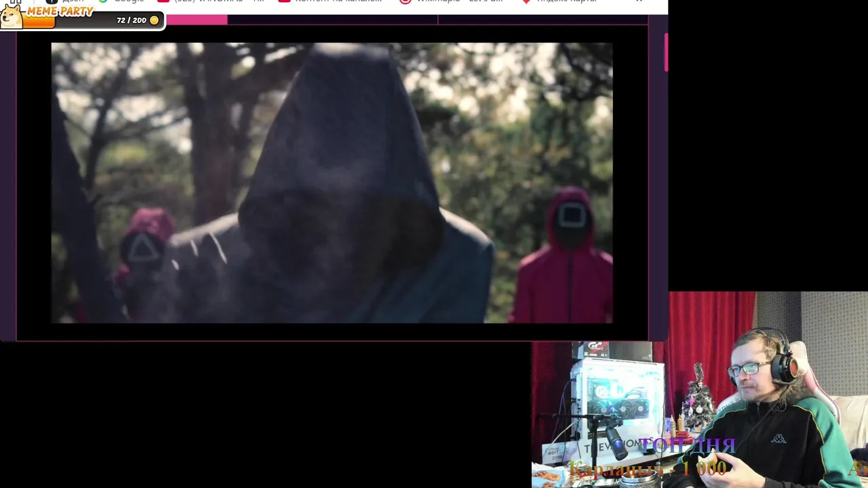Click the Squid Game video frame
868x488 pixels.
coord(332,183)
